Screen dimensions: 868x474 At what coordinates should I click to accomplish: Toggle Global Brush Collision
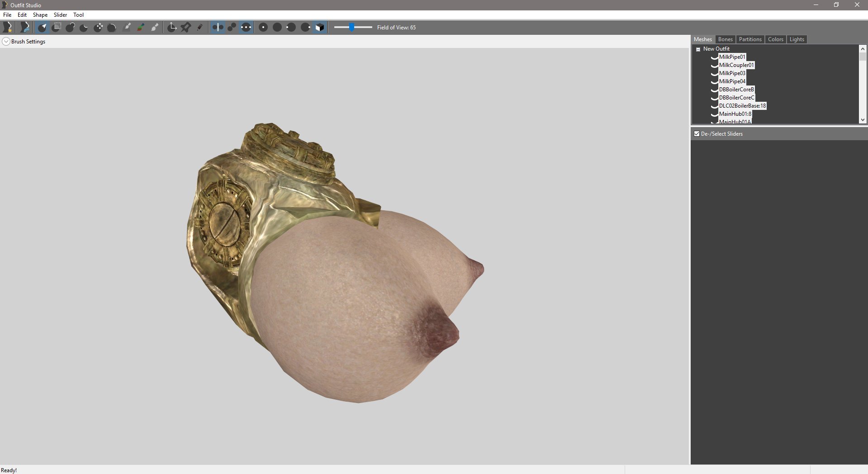tap(246, 27)
